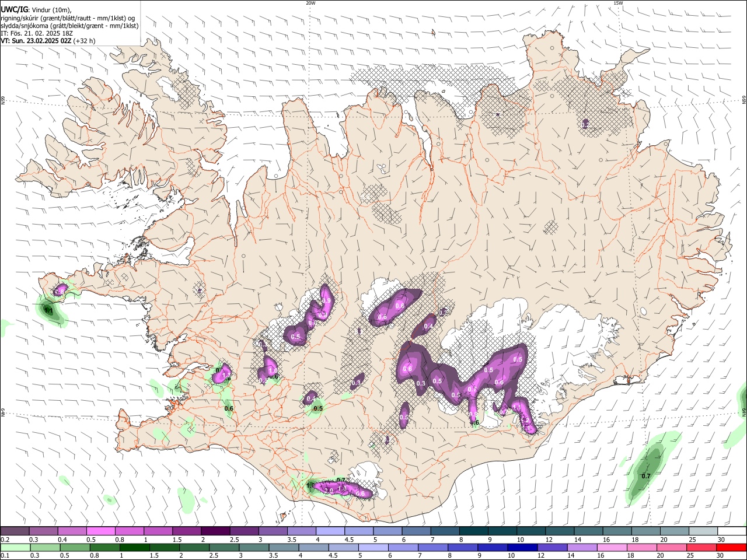Pick the purple snow scale swatch between 0.3 and 0.4
The image size is (747, 560).
[x=43, y=531]
